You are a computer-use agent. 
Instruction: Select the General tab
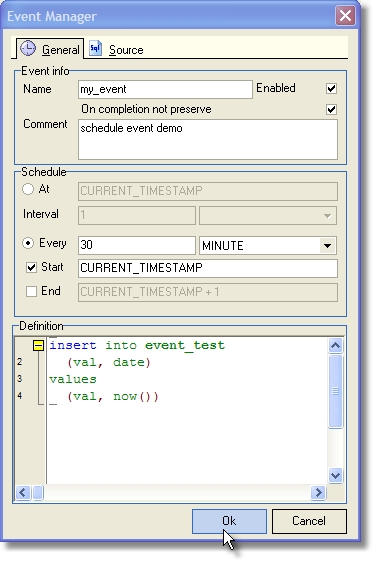pos(50,49)
